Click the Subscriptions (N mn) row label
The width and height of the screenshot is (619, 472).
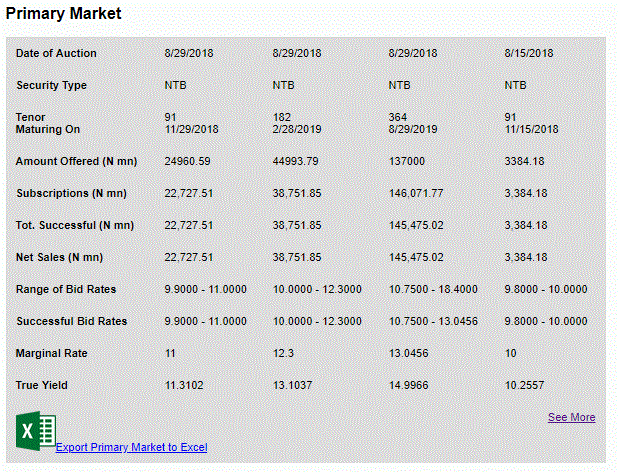click(71, 193)
